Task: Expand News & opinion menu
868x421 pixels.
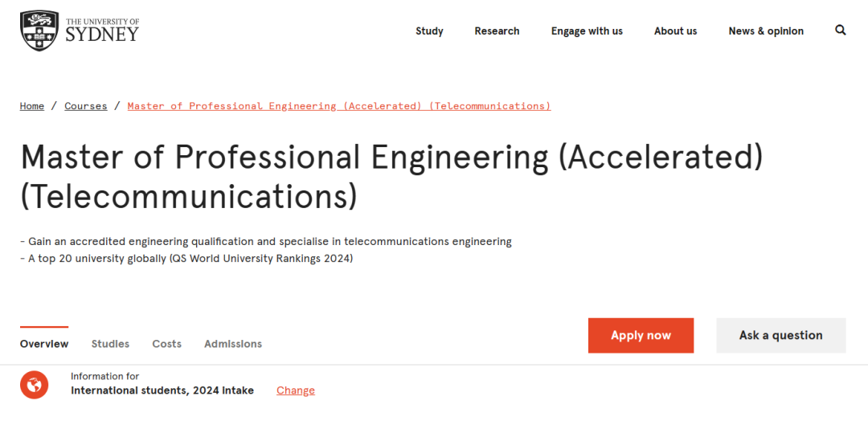Action: [766, 31]
